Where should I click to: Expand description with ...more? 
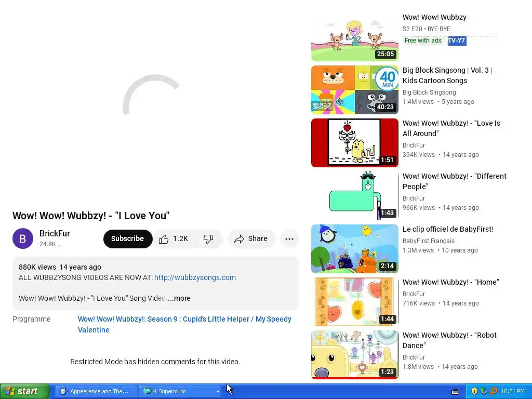click(x=179, y=298)
